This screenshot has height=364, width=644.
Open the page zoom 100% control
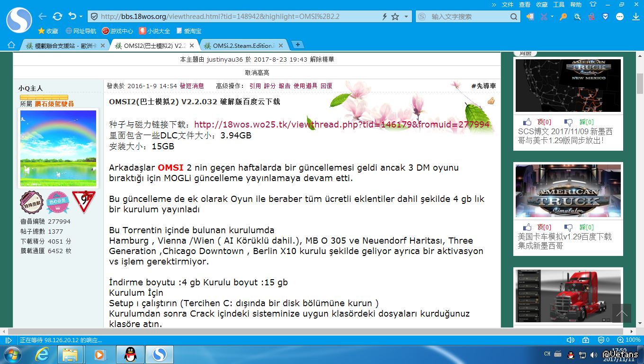pos(629,340)
